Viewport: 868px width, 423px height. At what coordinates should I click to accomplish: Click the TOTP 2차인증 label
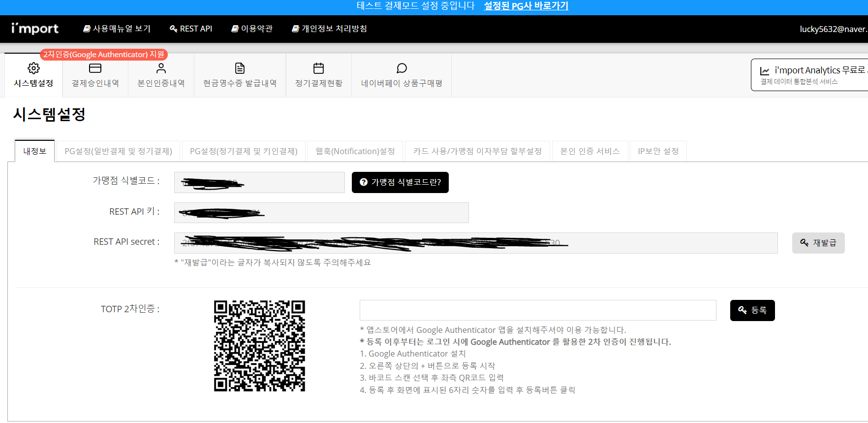[x=130, y=309]
